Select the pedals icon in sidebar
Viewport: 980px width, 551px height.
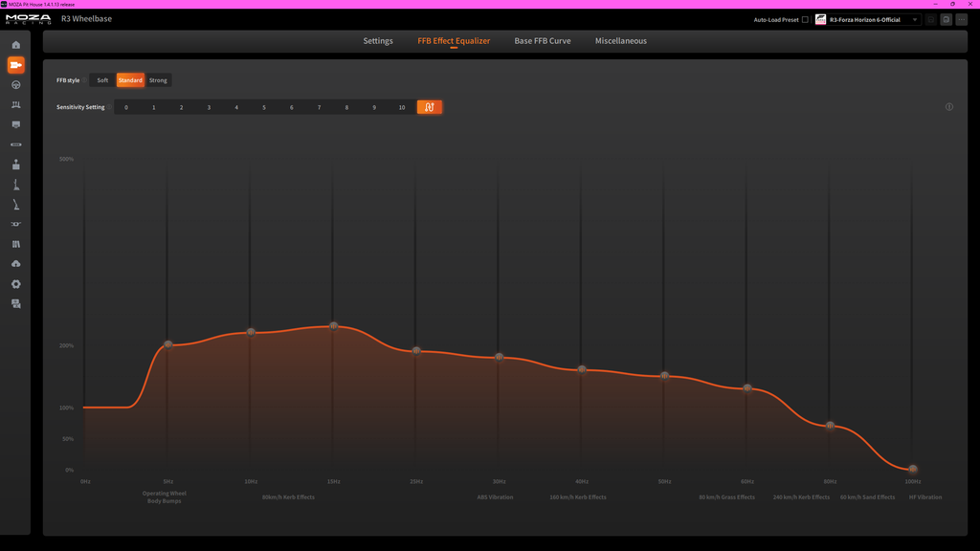click(x=16, y=105)
